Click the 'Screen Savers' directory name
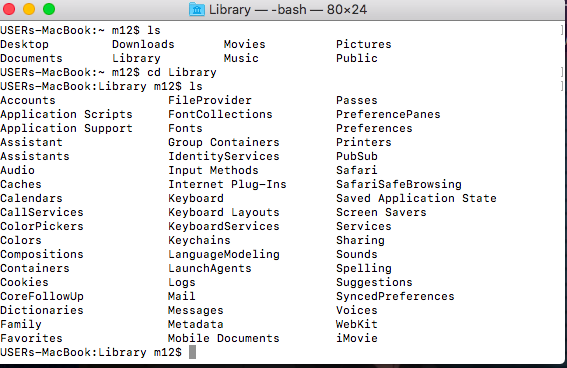 pos(381,212)
